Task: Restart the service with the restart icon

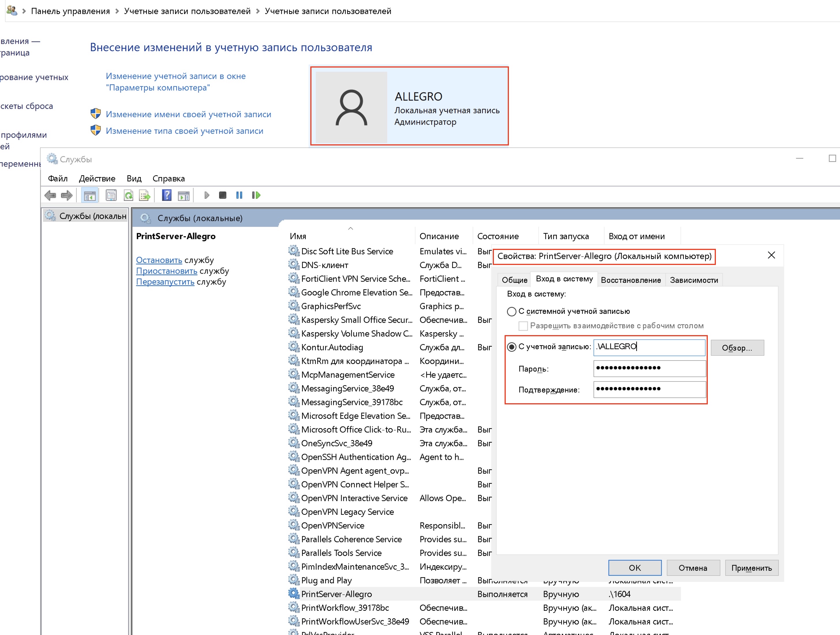Action: tap(256, 195)
